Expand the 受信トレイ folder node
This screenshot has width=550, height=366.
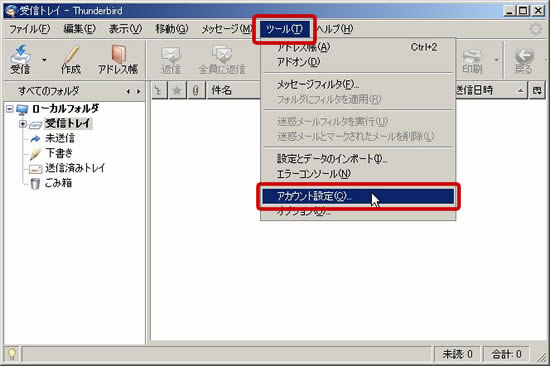23,124
